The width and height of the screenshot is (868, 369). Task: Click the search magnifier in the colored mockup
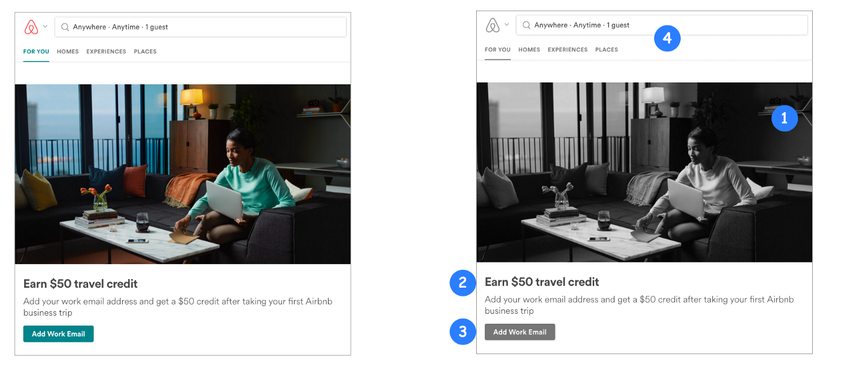click(x=64, y=27)
